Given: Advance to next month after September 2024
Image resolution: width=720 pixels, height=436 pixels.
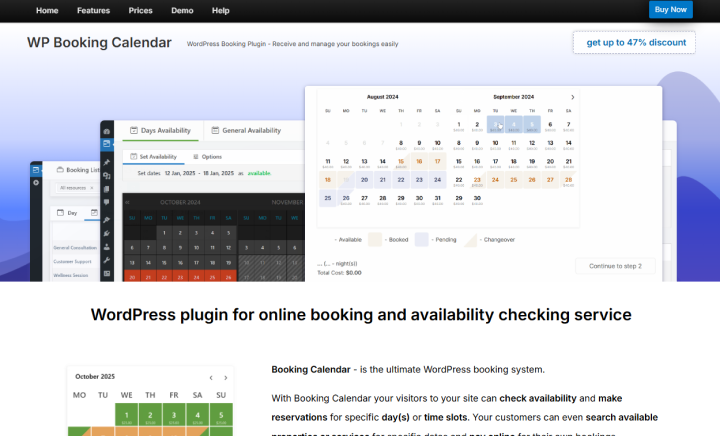Looking at the screenshot, I should pos(573,97).
